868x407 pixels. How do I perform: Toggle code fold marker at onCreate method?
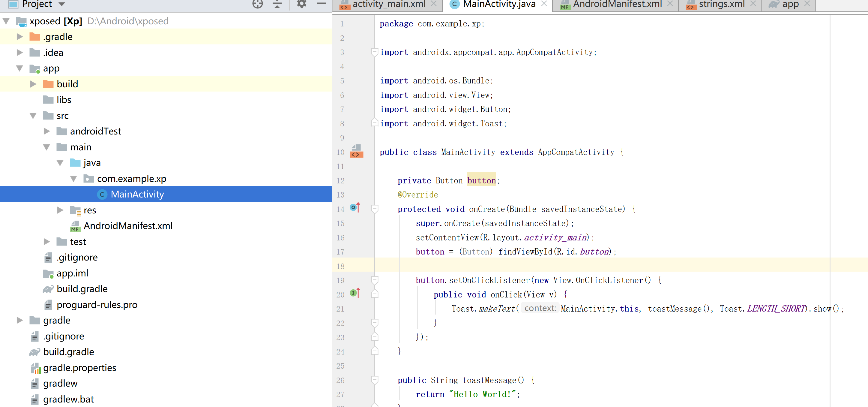[374, 209]
